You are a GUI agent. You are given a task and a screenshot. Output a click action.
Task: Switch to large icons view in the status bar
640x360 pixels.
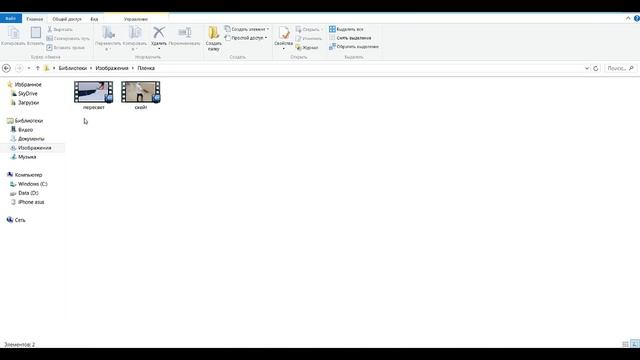pyautogui.click(x=635, y=344)
